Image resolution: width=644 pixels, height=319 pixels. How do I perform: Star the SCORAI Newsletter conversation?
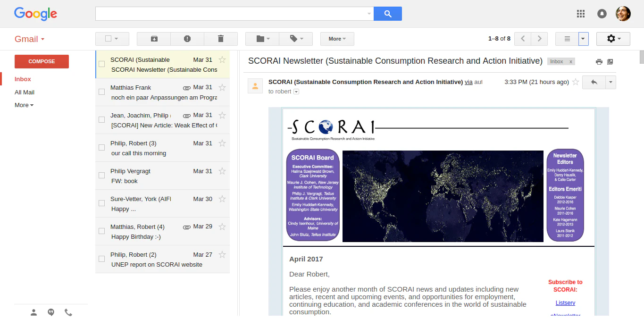coord(222,60)
